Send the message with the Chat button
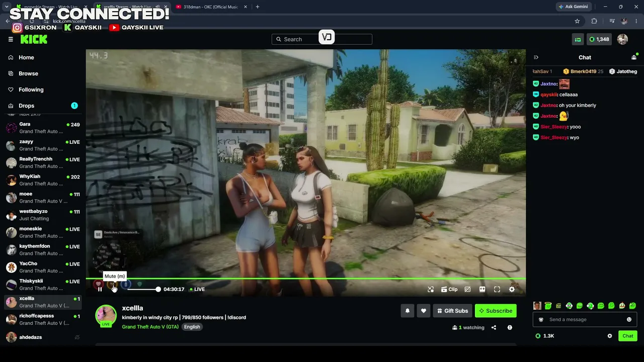This screenshot has width=644, height=362. (x=628, y=336)
